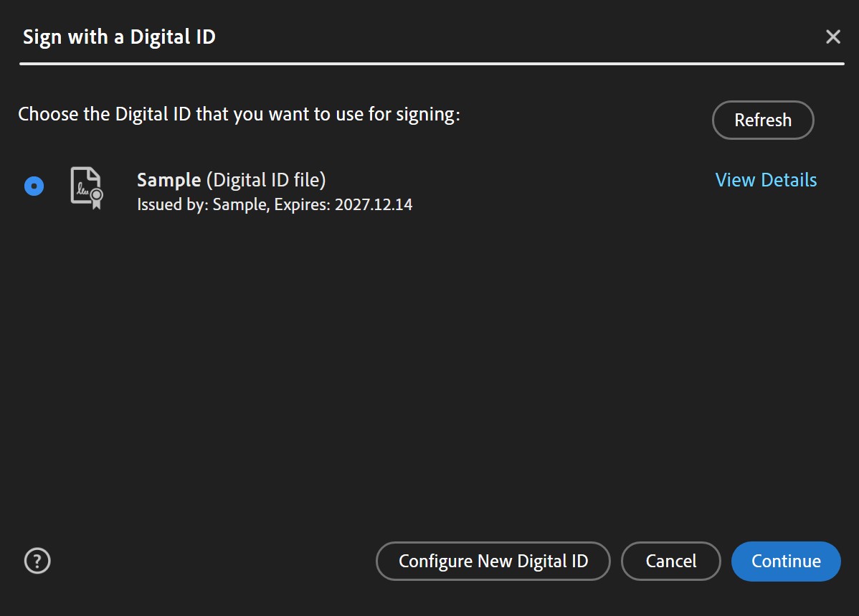Cancel the digital signing dialog
This screenshot has height=616, width=859.
(x=670, y=561)
